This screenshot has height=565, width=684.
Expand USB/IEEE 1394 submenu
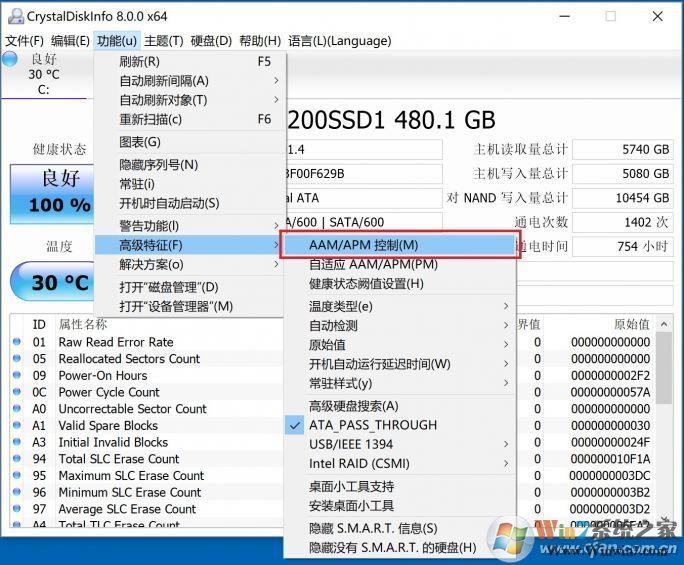click(400, 444)
